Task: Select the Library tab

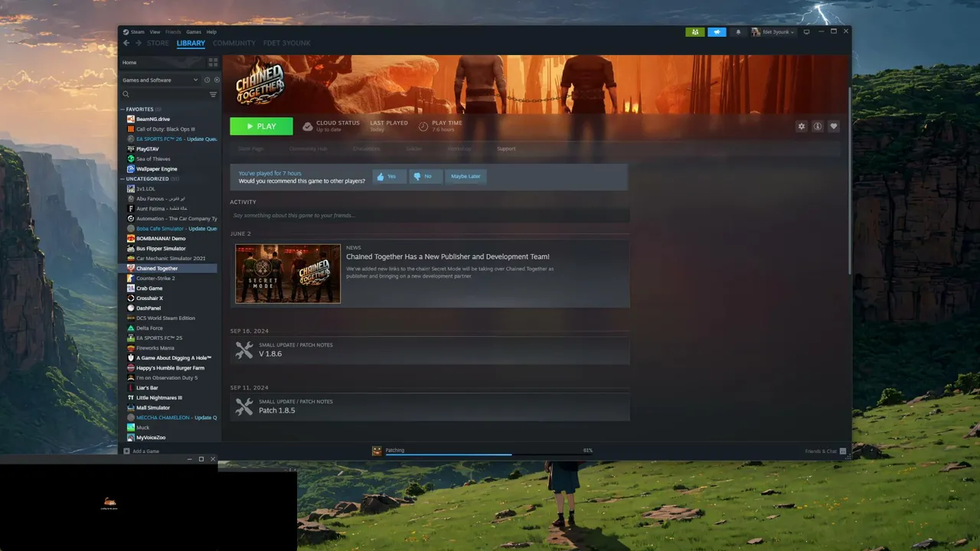Action: point(191,43)
